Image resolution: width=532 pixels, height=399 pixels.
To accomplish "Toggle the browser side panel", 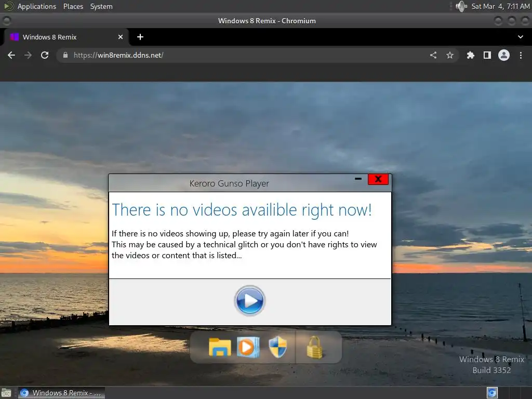I will point(487,55).
